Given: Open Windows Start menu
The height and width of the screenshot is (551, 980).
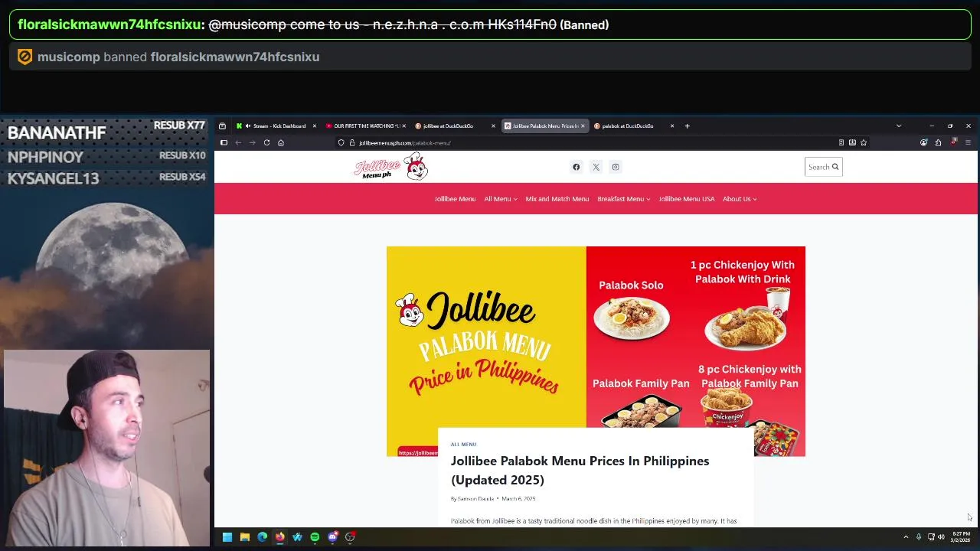Looking at the screenshot, I should (x=227, y=537).
